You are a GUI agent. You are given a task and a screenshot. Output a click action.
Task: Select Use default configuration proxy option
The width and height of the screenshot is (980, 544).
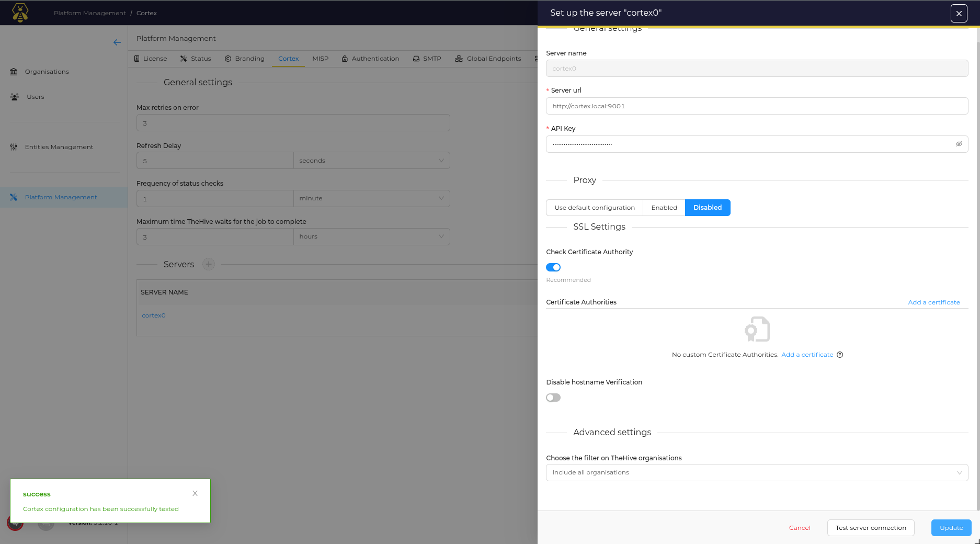click(595, 208)
